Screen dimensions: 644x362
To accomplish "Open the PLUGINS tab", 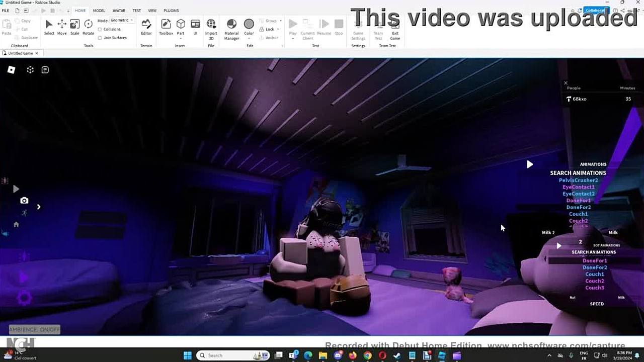I will coord(171,11).
